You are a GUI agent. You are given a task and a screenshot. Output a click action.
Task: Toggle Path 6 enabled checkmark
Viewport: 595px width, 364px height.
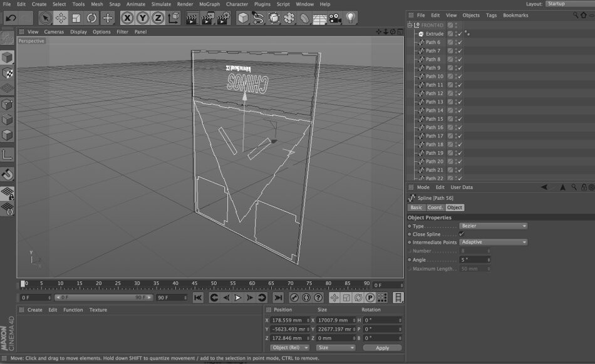pyautogui.click(x=460, y=43)
